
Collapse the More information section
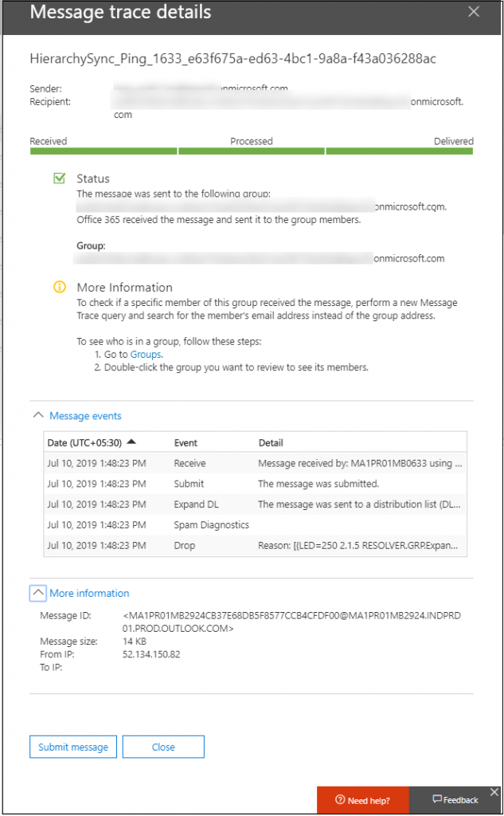(x=89, y=593)
